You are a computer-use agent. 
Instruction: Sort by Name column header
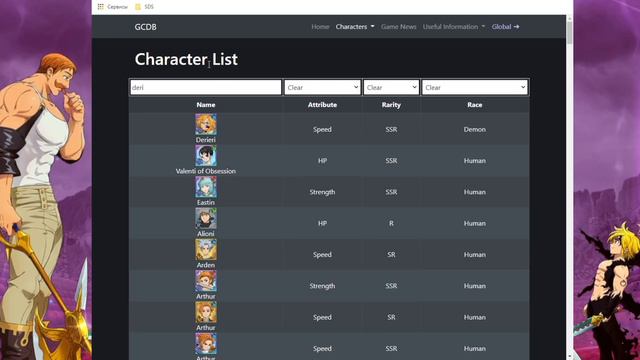coord(206,105)
